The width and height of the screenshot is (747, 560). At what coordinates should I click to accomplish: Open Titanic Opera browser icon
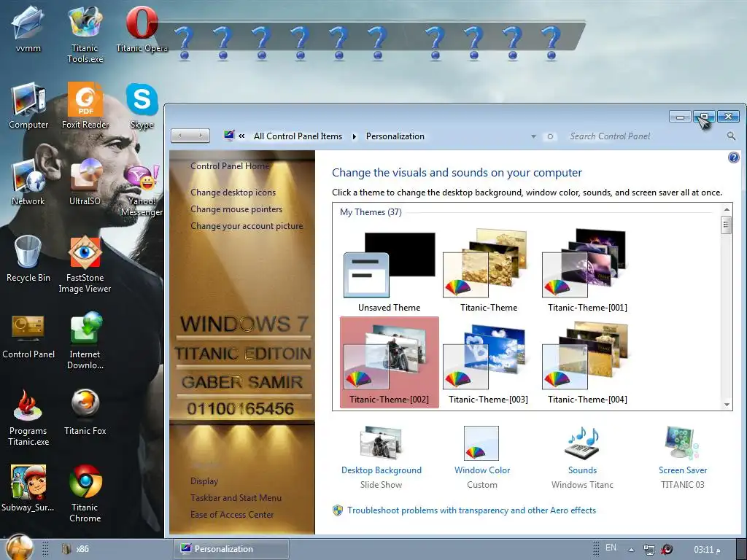coord(142,29)
